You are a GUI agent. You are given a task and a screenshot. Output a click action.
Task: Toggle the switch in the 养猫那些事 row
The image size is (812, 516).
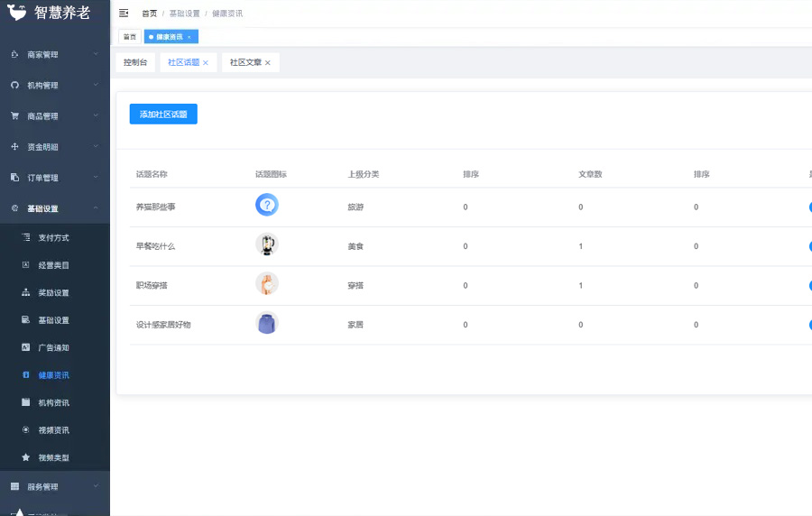808,207
